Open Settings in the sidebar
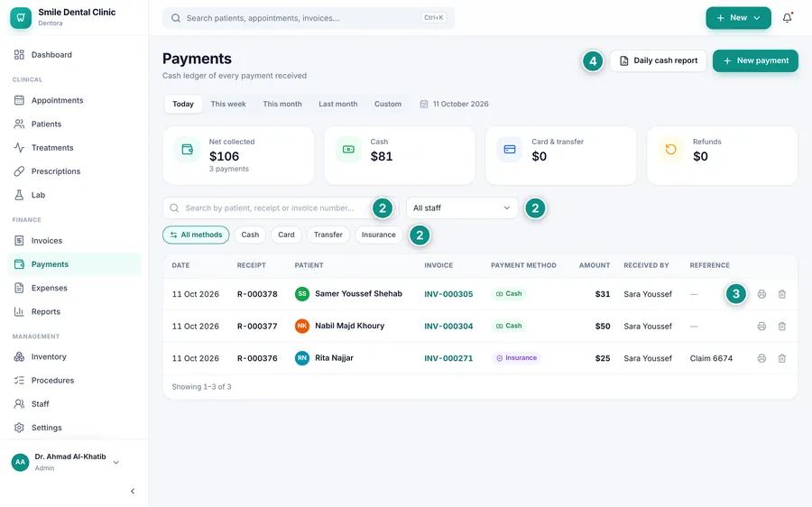 pyautogui.click(x=74, y=428)
